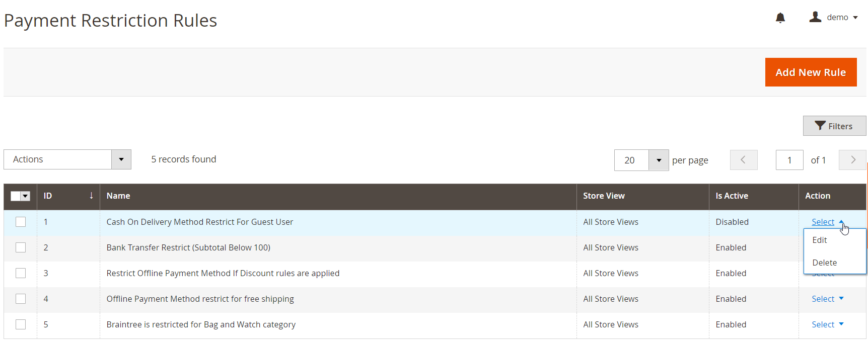Open the Filters funnel button

(834, 126)
